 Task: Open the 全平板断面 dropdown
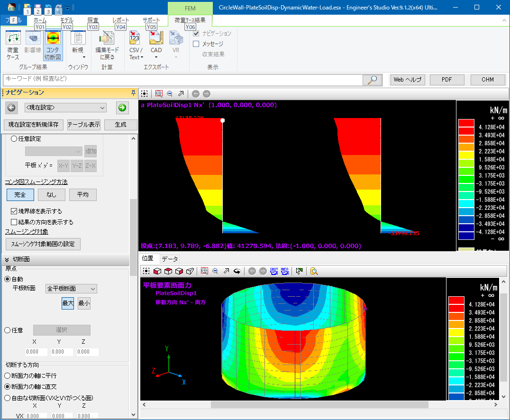pyautogui.click(x=71, y=289)
